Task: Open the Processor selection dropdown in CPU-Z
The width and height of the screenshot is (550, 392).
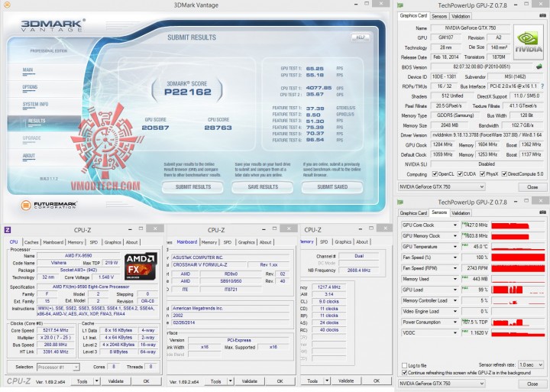Action: (x=58, y=367)
